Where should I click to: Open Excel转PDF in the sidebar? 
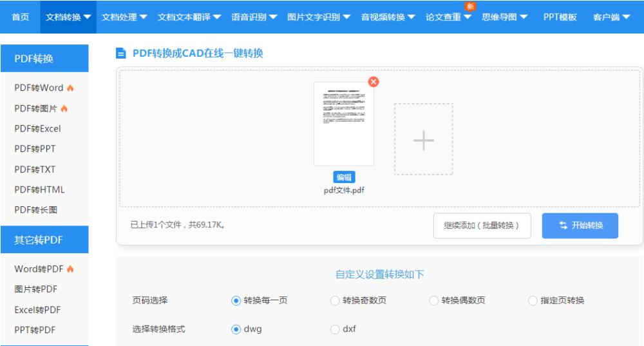point(37,310)
